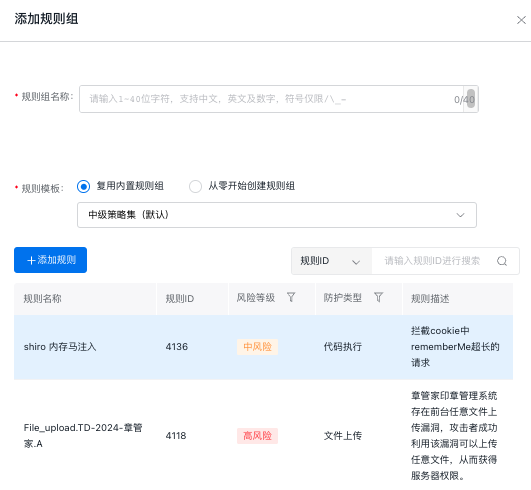531x490 pixels.
Task: Click the +添加规则 button
Action: [x=50, y=260]
